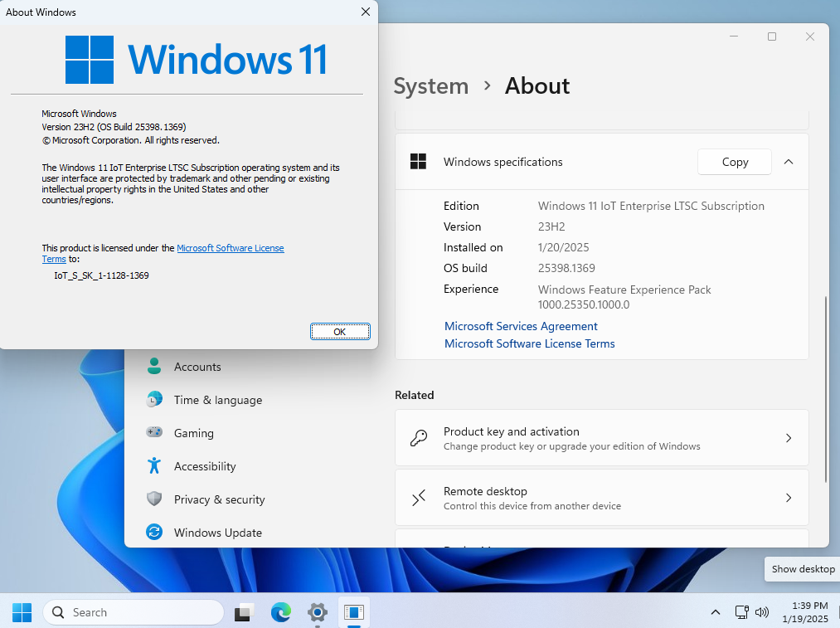This screenshot has height=628, width=840.
Task: Click the taskbar search magnifier icon
Action: (x=58, y=612)
